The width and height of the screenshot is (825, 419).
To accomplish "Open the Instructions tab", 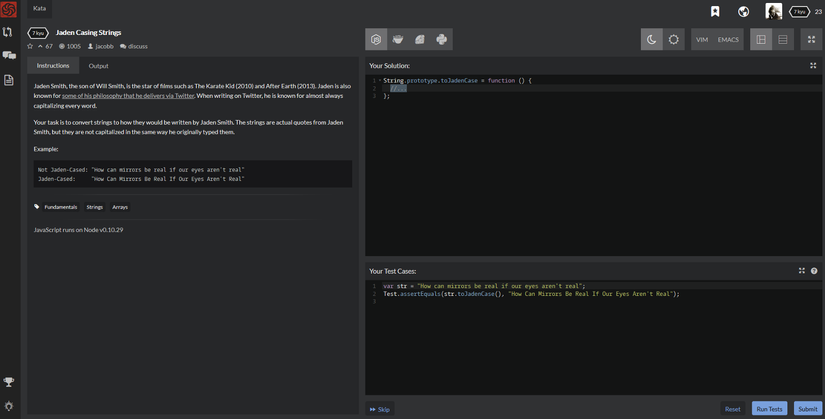I will (x=53, y=66).
